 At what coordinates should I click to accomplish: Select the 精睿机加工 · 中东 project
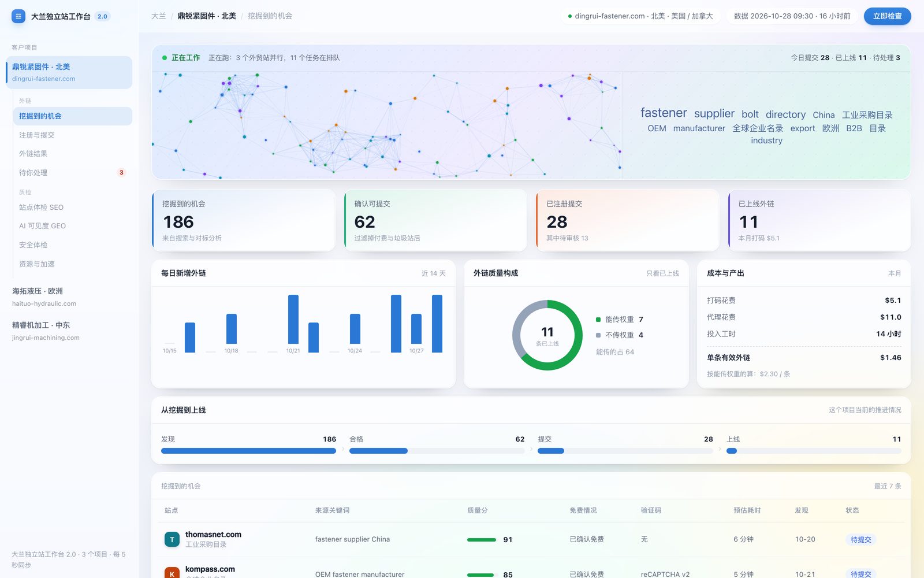click(69, 331)
